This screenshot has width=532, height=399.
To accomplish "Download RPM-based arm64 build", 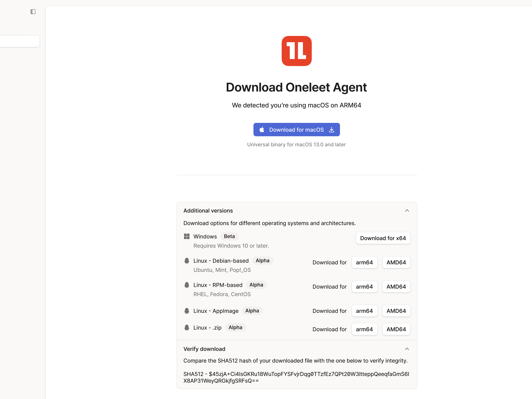I will tap(364, 287).
